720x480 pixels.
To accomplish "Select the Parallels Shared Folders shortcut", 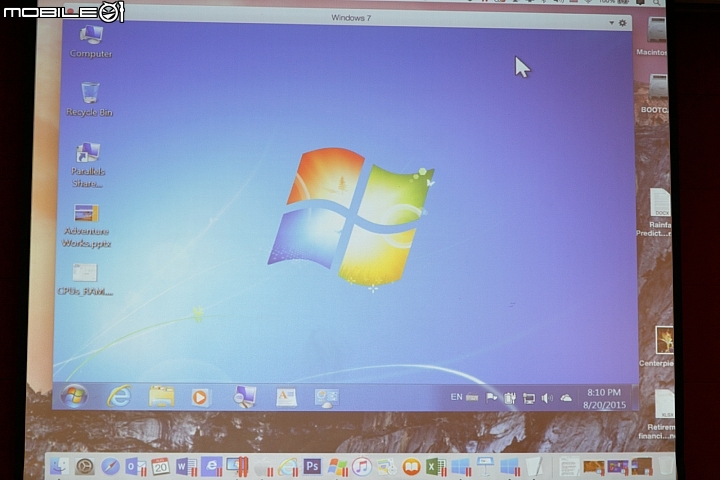I will click(x=88, y=165).
